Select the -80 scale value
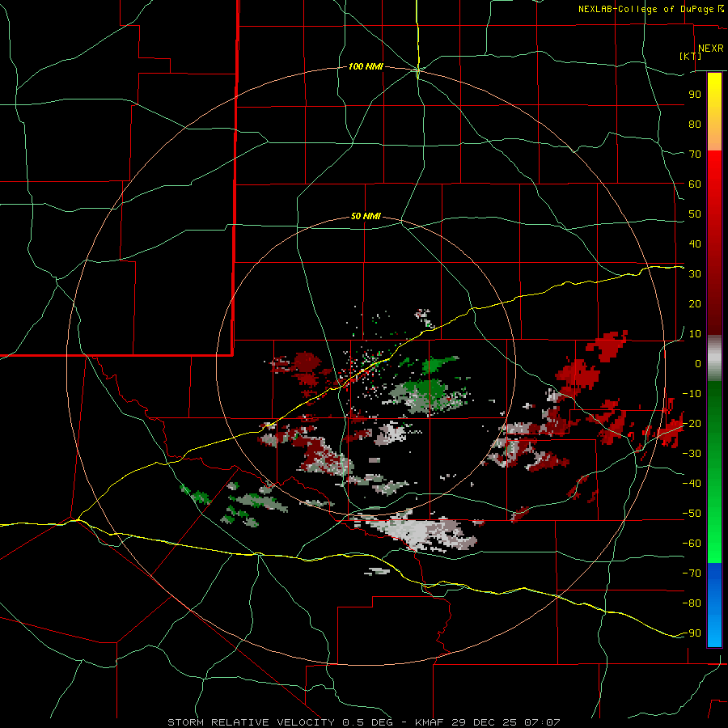 click(692, 603)
